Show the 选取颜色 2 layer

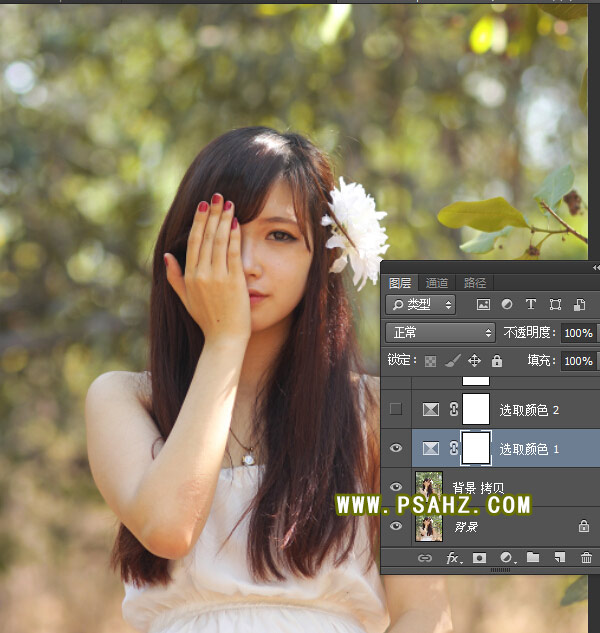[396, 409]
